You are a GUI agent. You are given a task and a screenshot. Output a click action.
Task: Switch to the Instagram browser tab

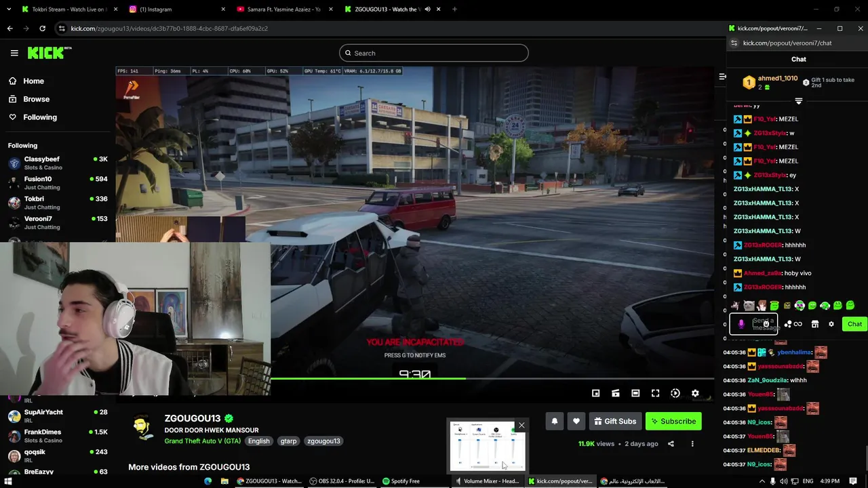pyautogui.click(x=176, y=9)
